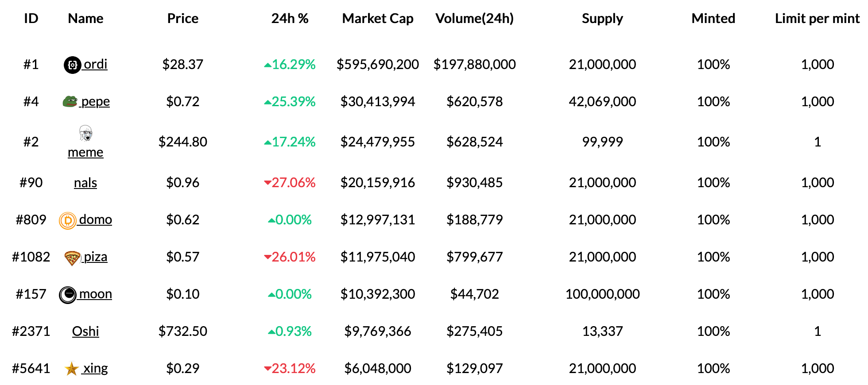The image size is (868, 385).
Task: Sort by Market Cap column header
Action: [378, 19]
